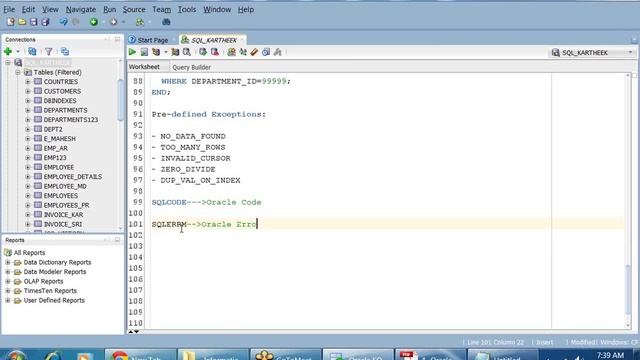Open the Explain Plan dropdown arrow

coord(166,52)
